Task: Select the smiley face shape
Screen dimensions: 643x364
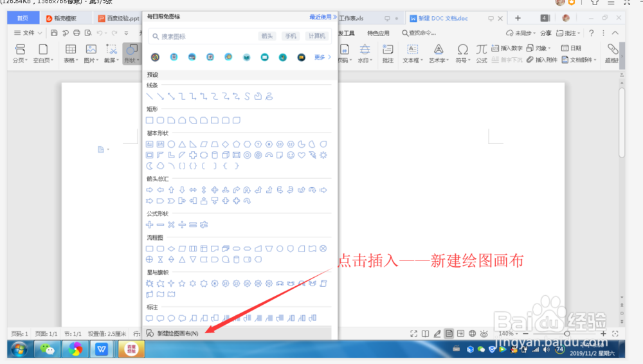Action: pyautogui.click(x=291, y=155)
